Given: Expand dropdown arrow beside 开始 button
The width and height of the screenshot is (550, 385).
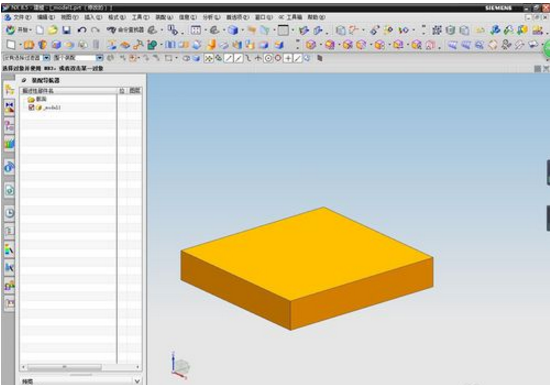Looking at the screenshot, I should (31, 31).
